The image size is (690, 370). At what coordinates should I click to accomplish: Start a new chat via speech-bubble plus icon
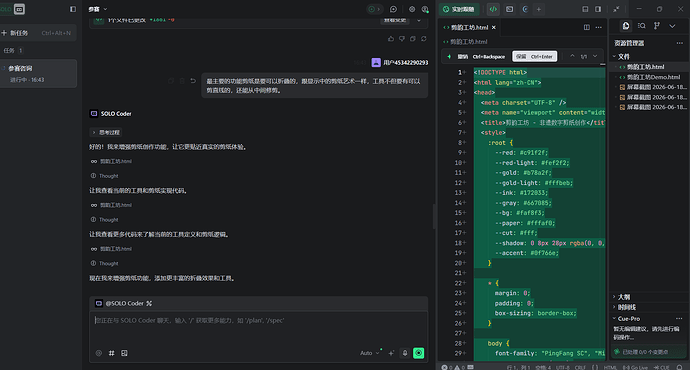click(x=393, y=9)
